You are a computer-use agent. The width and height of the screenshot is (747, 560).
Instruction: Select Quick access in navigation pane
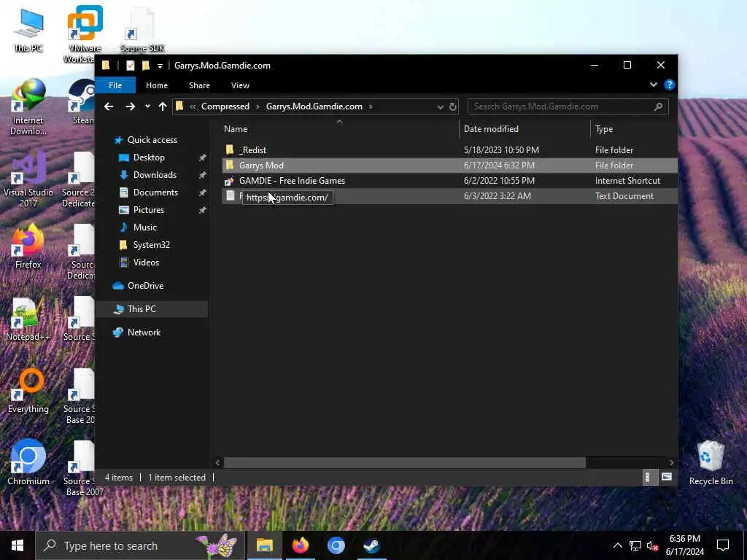(152, 140)
